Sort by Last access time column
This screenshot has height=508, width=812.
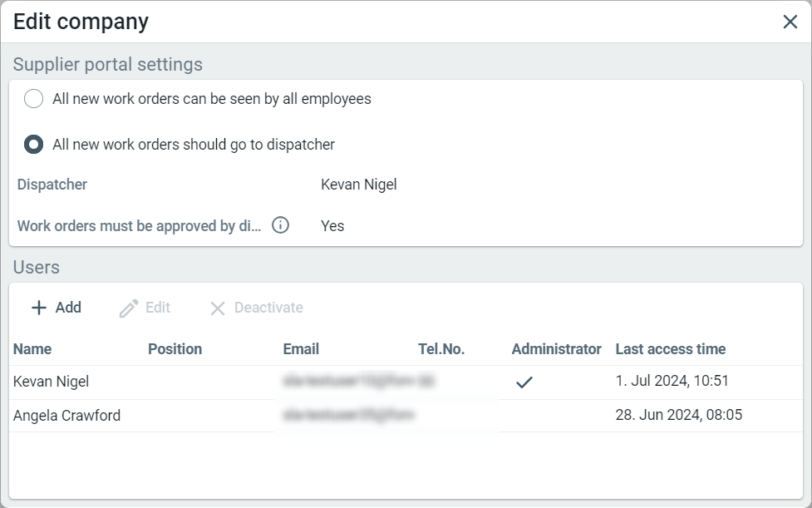[670, 349]
